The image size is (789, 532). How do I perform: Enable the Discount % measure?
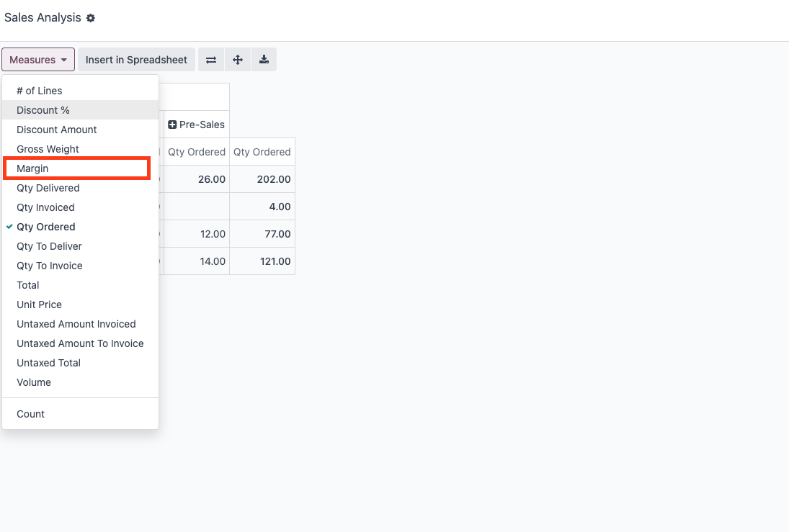tap(81, 110)
